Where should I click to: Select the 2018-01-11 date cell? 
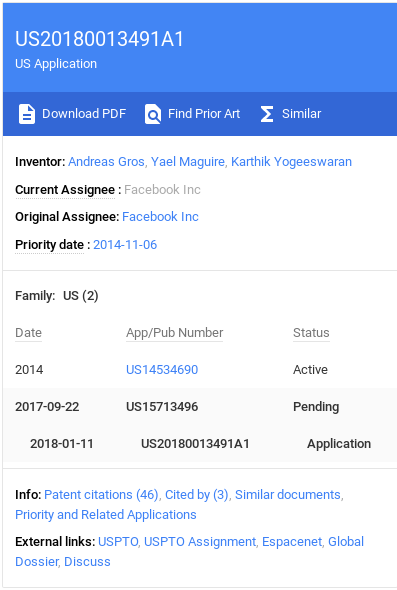tap(62, 444)
